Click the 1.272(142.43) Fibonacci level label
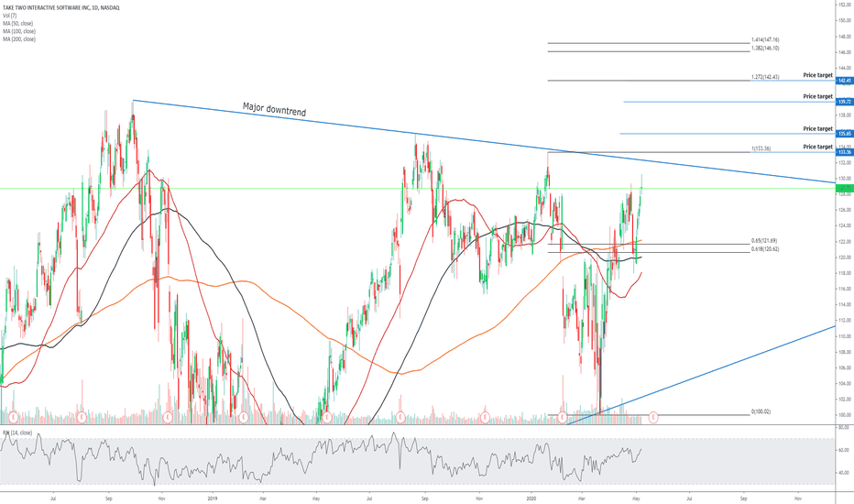Screen dimensions: 854x504 pyautogui.click(x=765, y=77)
